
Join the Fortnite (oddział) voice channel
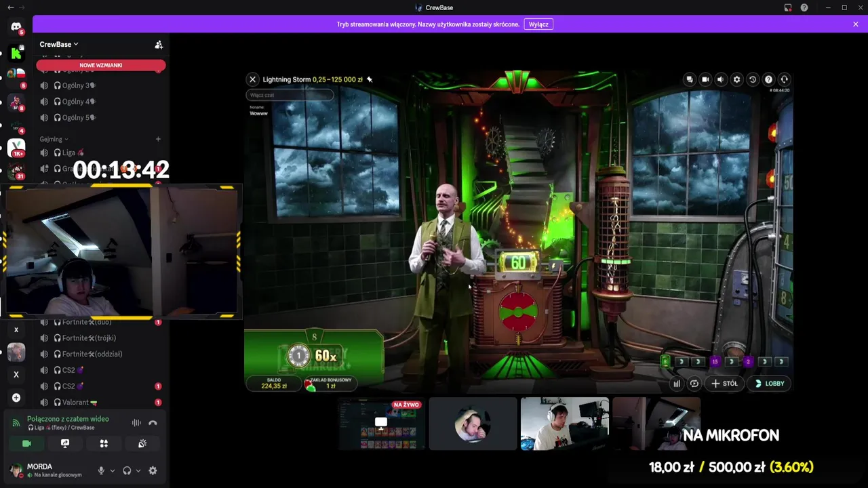tap(101, 354)
